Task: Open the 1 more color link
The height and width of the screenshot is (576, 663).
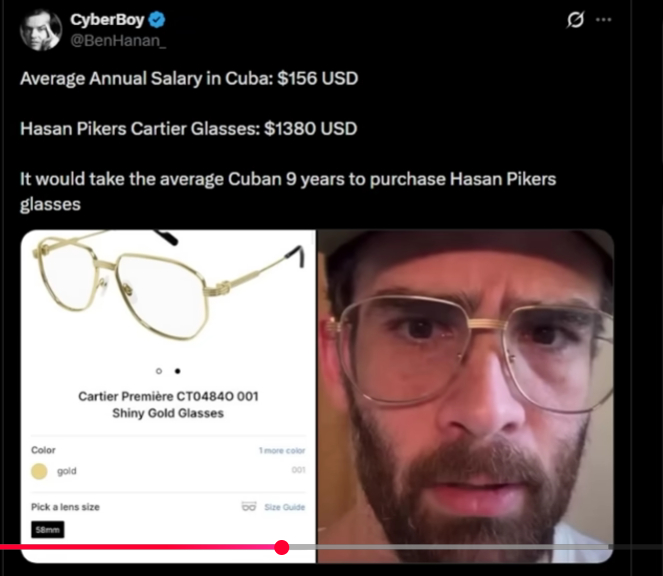Action: 282,450
